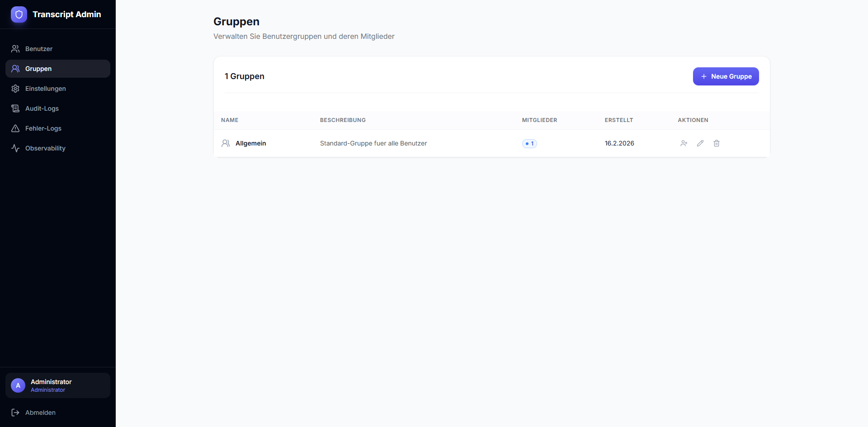Click the shield logo icon
868x427 pixels.
coord(19,14)
